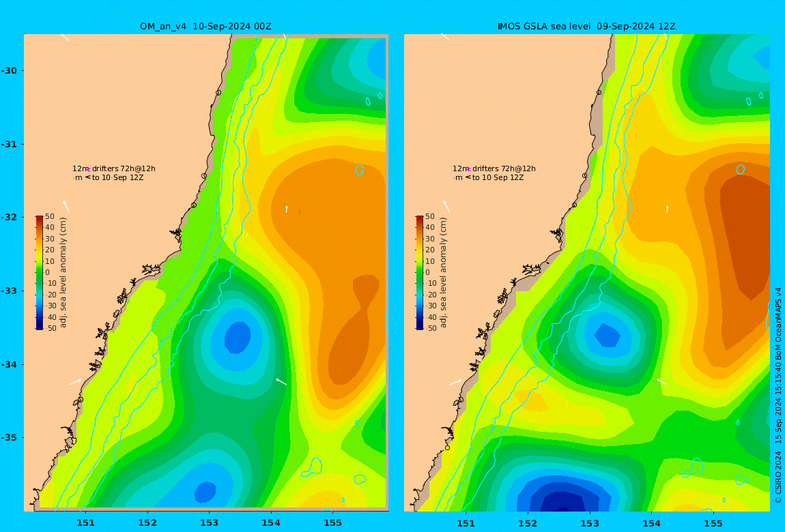Click the sea level color bar in the OM_an_v4 map
This screenshot has height=532, width=785.
click(x=40, y=273)
